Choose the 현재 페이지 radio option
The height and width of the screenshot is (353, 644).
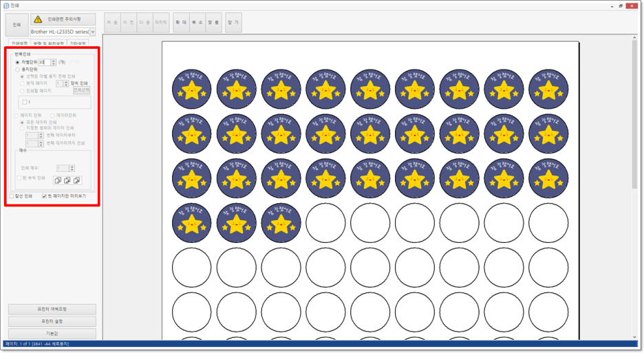22,83
